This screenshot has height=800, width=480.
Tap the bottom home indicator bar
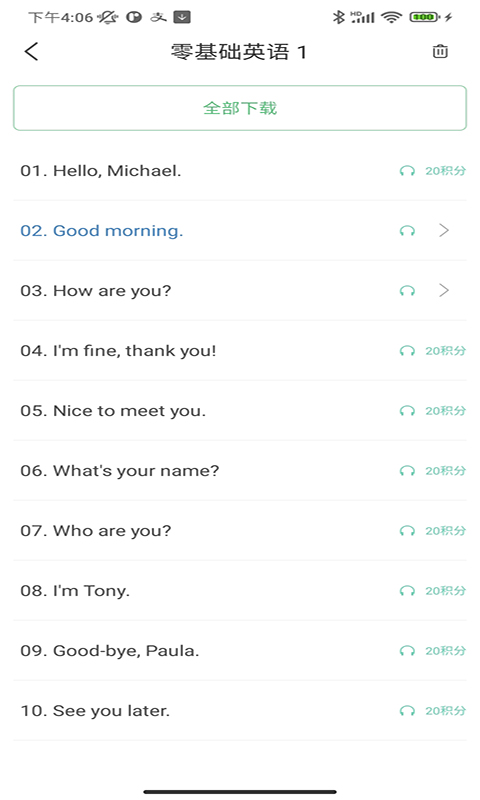(240, 792)
